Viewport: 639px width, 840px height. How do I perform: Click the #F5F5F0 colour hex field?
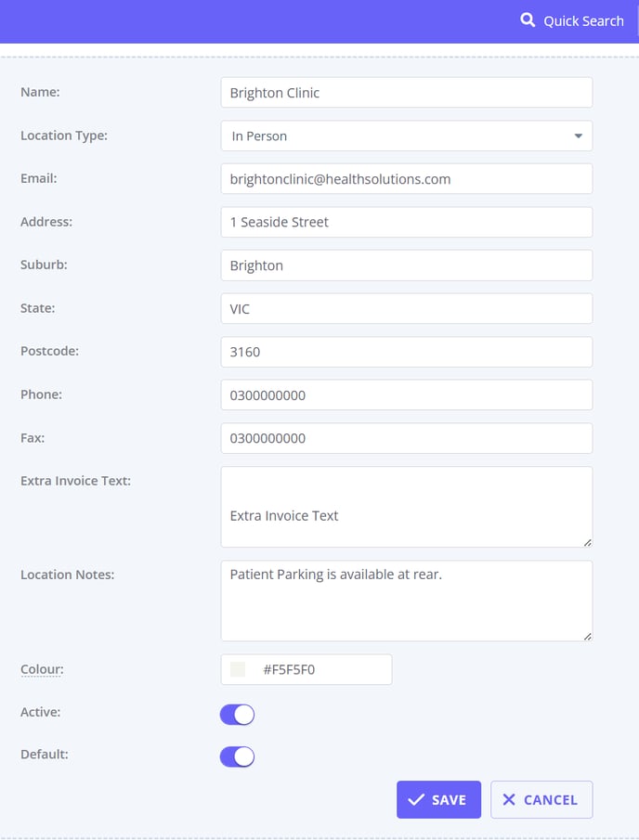click(306, 669)
